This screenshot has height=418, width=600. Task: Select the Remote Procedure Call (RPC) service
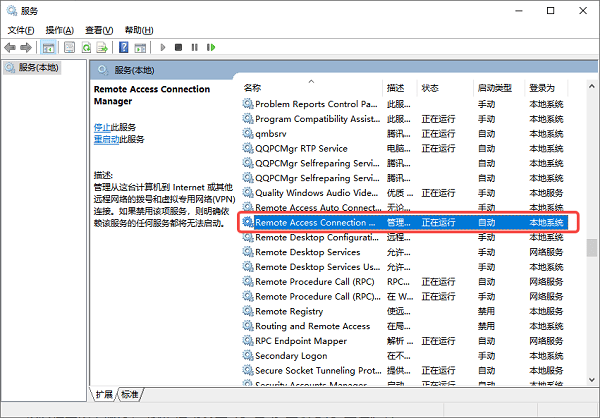point(405,282)
